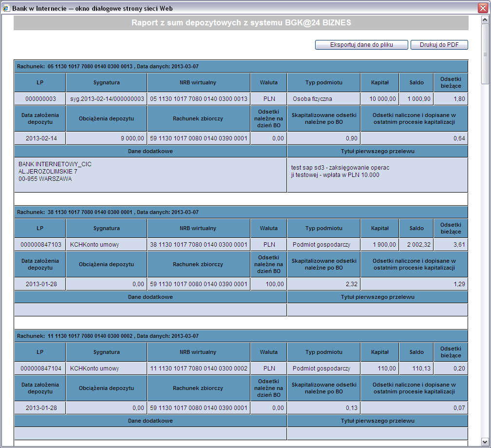Viewport: 491px width, 448px height.
Task: Select capitalized interest value 0,13
Action: coord(352,408)
